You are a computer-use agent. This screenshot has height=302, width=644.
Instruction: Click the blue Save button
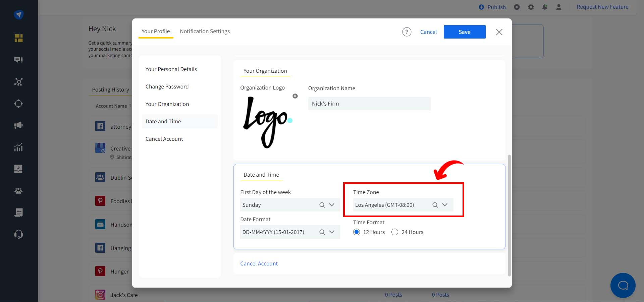[x=464, y=32]
